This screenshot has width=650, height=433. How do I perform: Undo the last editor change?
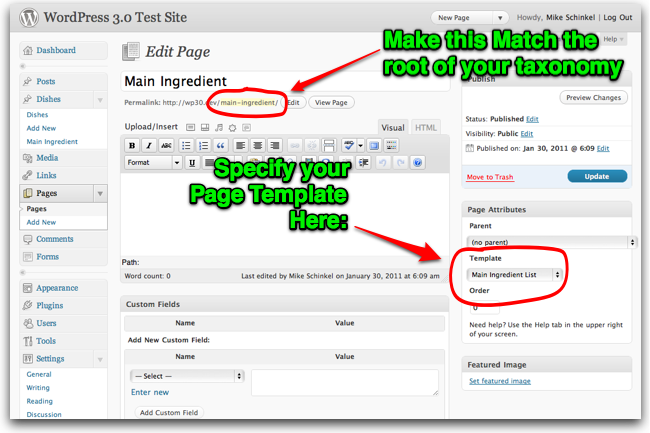click(383, 162)
